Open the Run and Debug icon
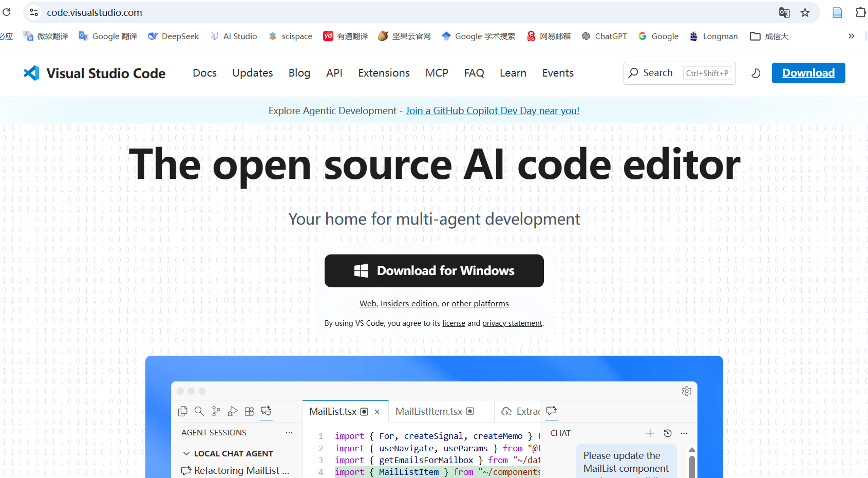The height and width of the screenshot is (478, 868). pos(233,411)
